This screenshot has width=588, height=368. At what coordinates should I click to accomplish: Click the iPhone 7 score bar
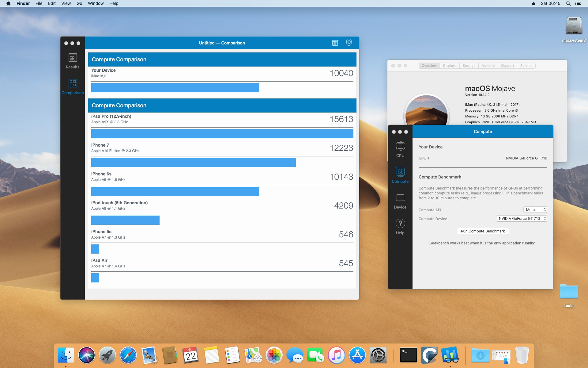pos(193,163)
